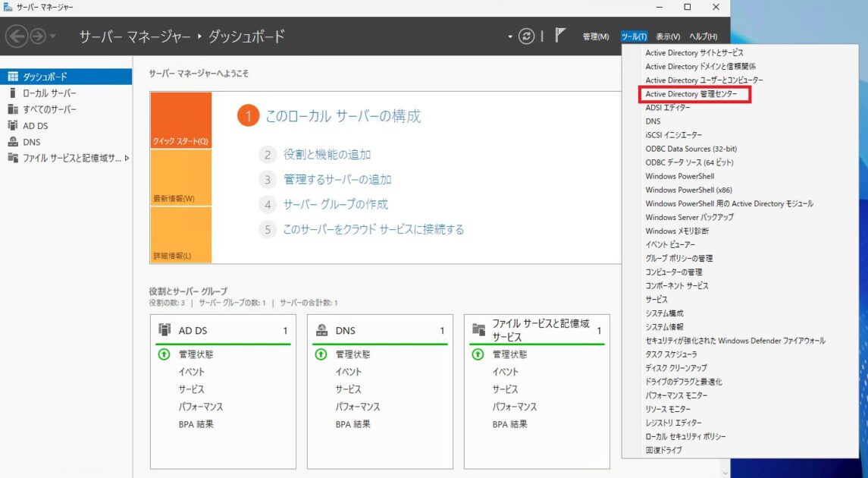Choose Windows Server バックアップ from menu

coord(689,217)
